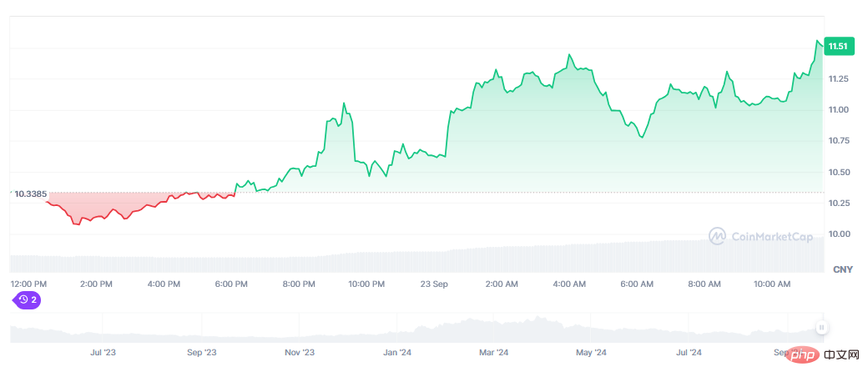868x382 pixels.
Task: Jump to Jul '23 in the range navigator
Action: (x=103, y=353)
